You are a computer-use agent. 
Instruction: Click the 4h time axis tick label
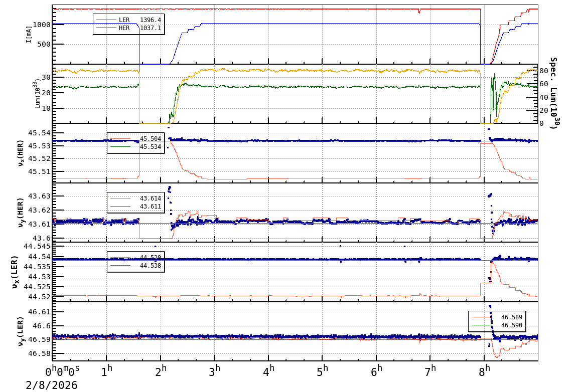pyautogui.click(x=268, y=370)
